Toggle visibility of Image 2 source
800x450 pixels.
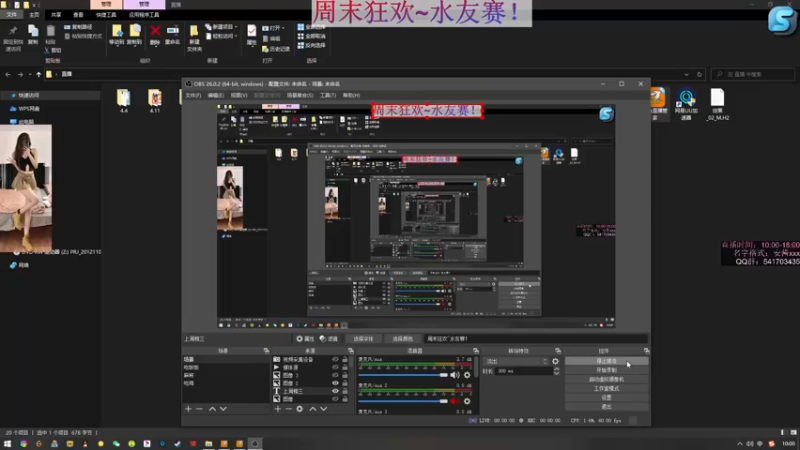[x=335, y=383]
